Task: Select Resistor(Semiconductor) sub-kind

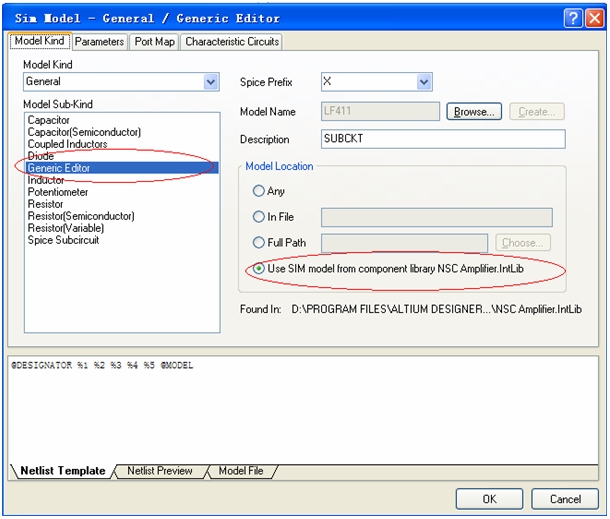Action: [81, 216]
